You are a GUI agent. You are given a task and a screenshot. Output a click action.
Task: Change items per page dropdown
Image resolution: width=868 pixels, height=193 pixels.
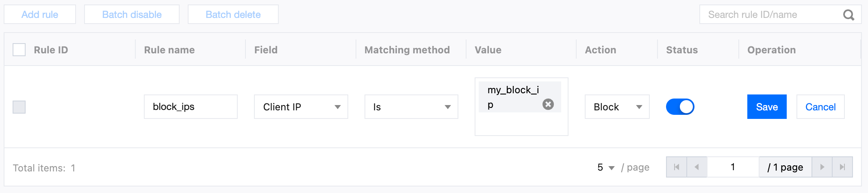(606, 167)
